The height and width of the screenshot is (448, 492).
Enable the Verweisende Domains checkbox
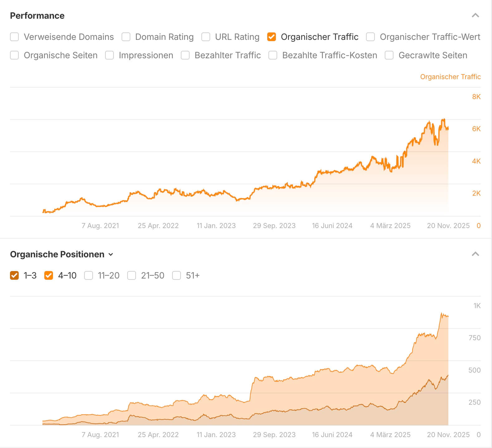[x=14, y=37]
